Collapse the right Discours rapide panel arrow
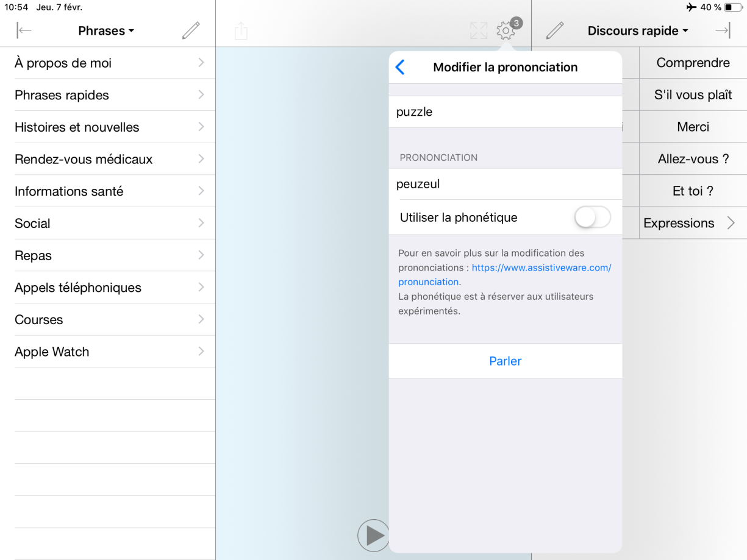 tap(723, 30)
